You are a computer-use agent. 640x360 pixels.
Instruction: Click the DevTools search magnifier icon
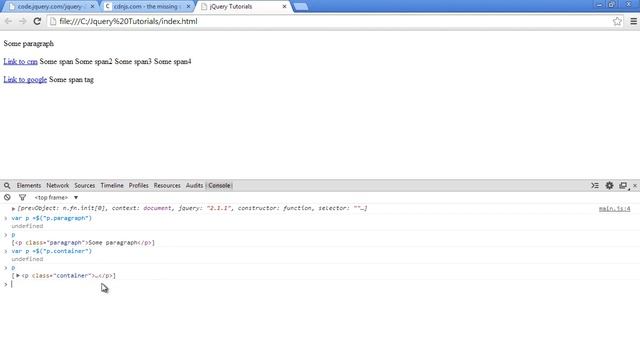click(7, 185)
